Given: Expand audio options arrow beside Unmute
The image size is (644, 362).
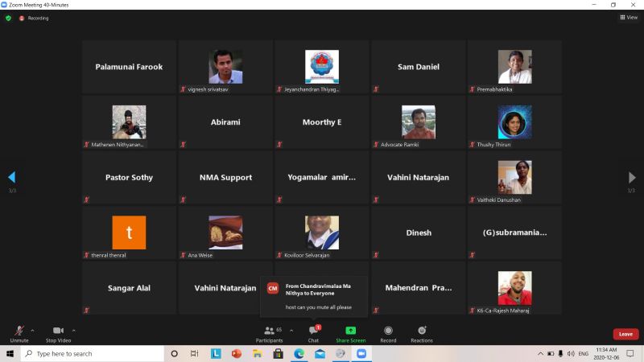Looking at the screenshot, I should click(x=32, y=330).
